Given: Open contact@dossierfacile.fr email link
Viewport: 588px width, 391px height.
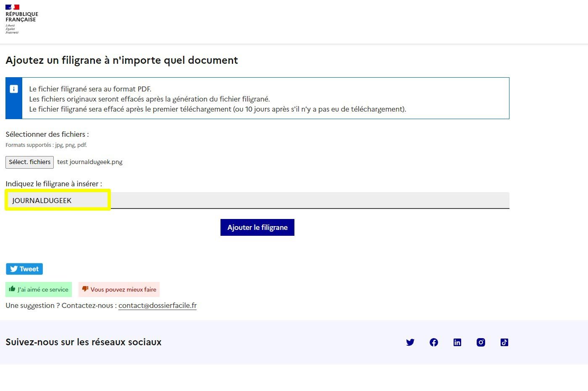Looking at the screenshot, I should [x=157, y=305].
